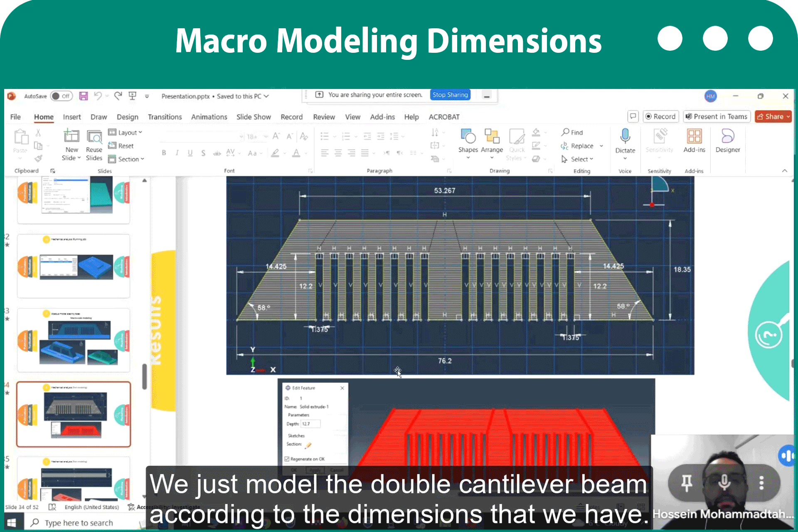
Task: Open more options on video tile
Action: coord(761,483)
